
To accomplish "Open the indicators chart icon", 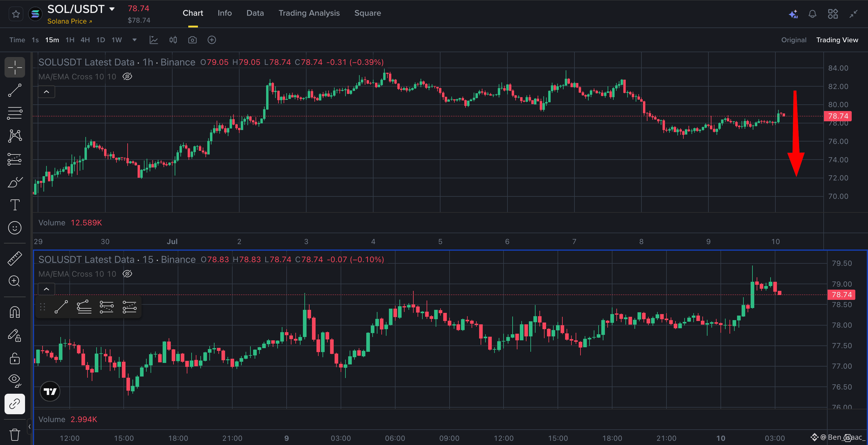I will tap(154, 40).
